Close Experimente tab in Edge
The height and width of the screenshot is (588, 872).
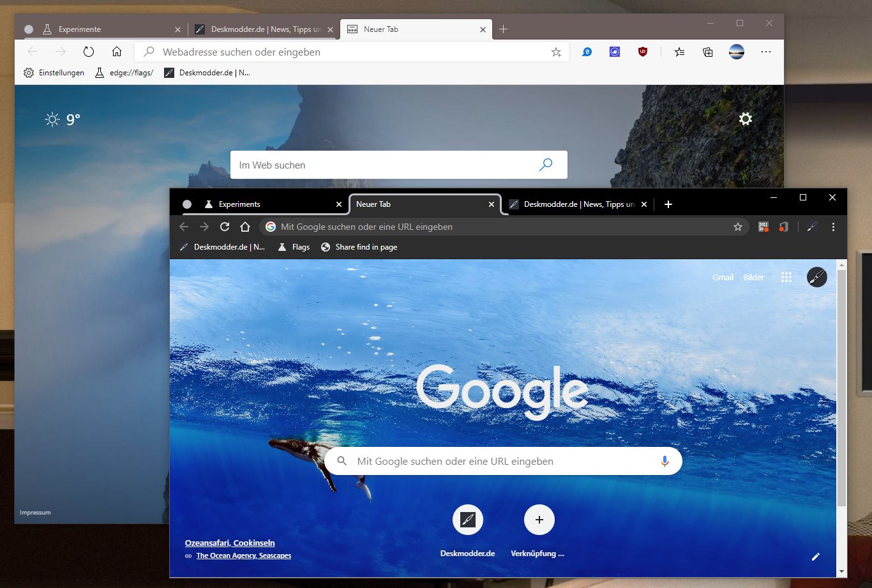(x=177, y=29)
